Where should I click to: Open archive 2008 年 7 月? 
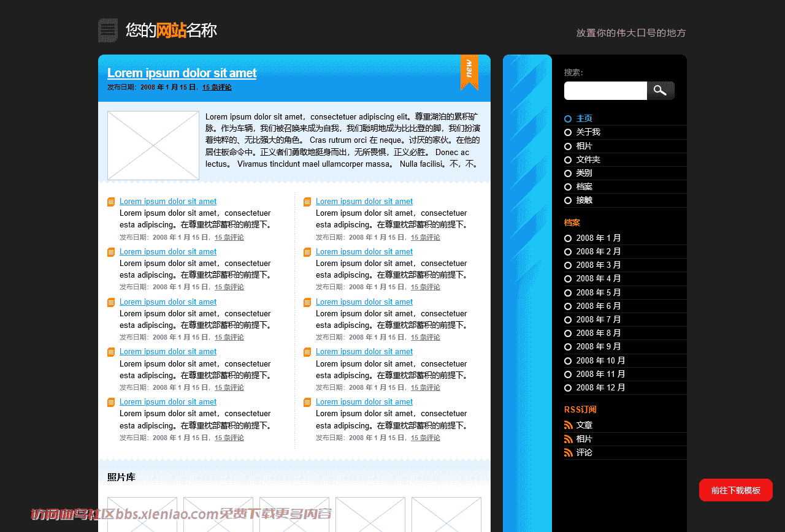click(599, 319)
